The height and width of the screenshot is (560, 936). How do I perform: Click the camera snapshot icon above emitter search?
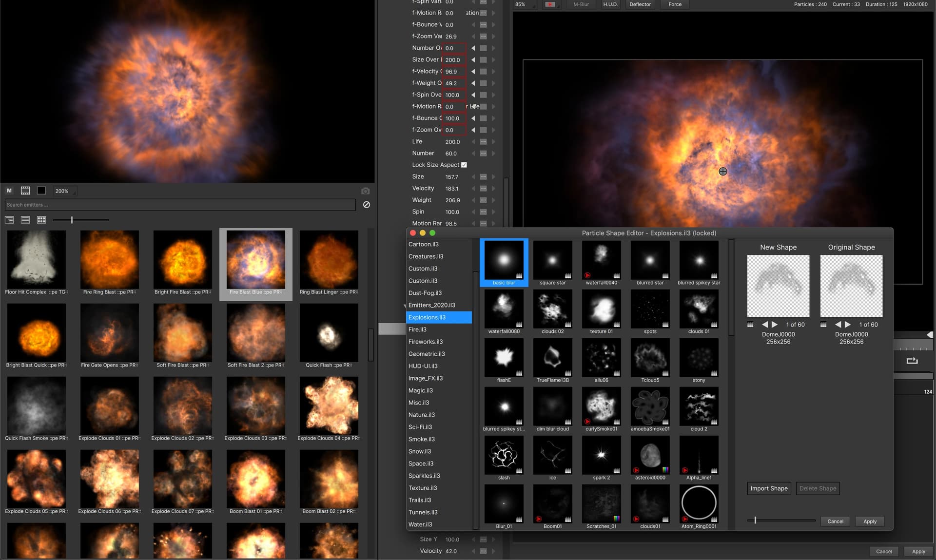[x=365, y=191]
